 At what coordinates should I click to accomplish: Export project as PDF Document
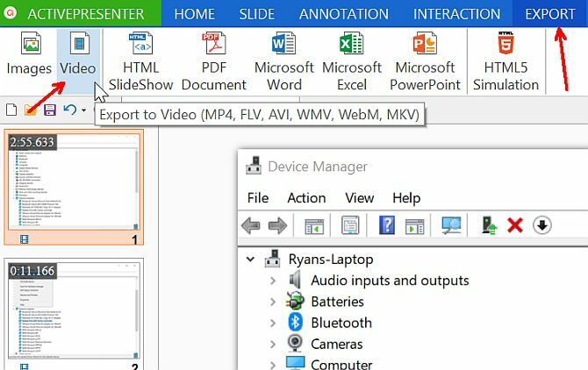tap(214, 61)
